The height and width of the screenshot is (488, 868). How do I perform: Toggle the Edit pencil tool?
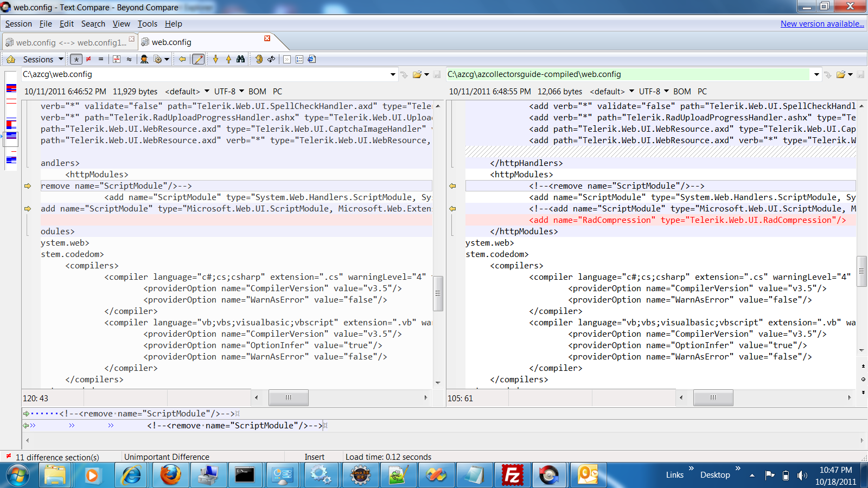click(x=199, y=59)
